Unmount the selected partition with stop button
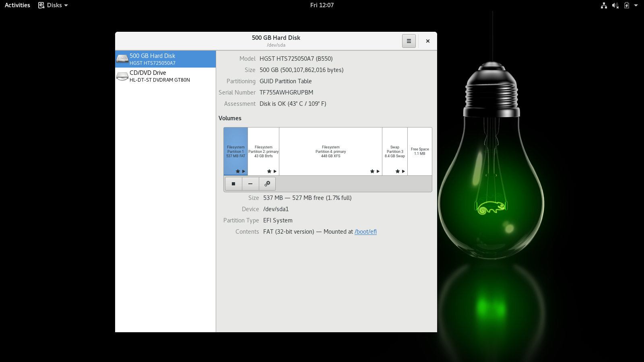This screenshot has height=362, width=644. (x=233, y=184)
